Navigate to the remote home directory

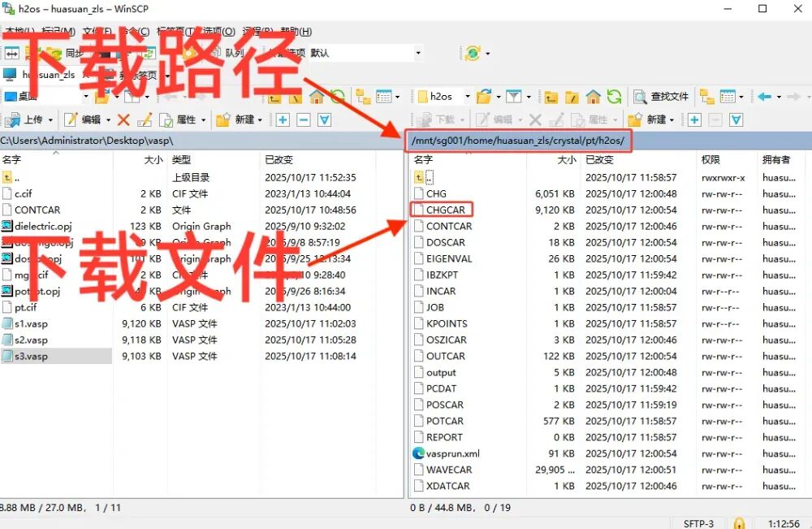(594, 98)
